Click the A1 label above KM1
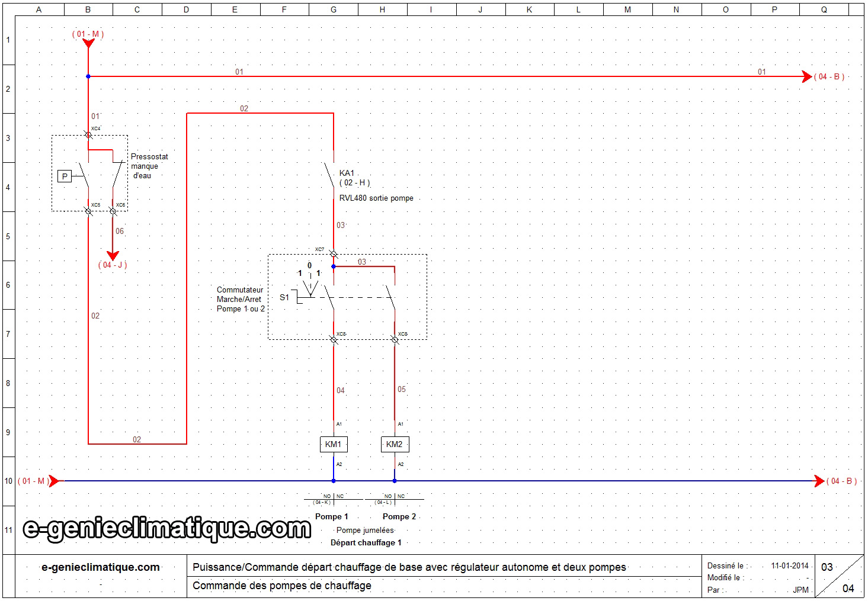This screenshot has height=601, width=868. coord(339,425)
